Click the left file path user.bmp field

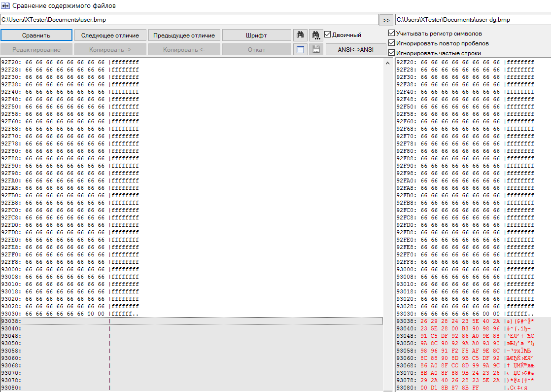[x=189, y=20]
